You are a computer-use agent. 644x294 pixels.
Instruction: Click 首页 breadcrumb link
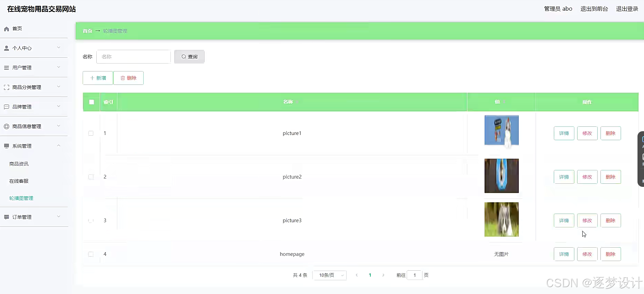[87, 31]
